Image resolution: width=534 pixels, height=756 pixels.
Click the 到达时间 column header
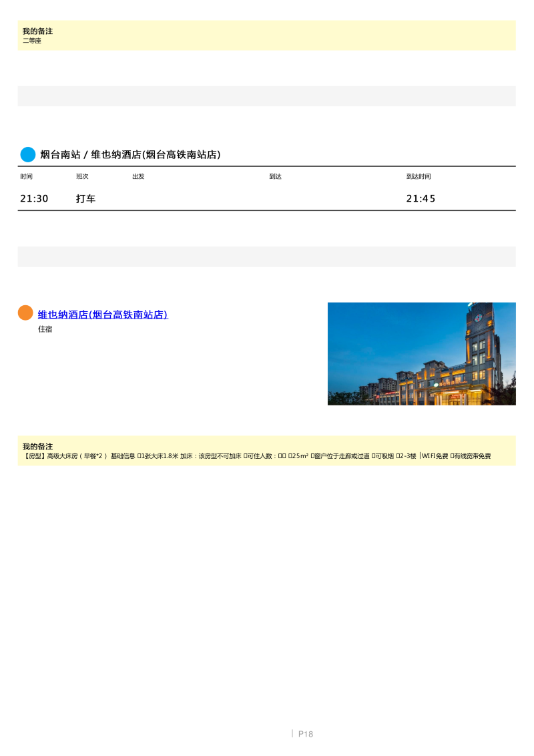[x=419, y=176]
